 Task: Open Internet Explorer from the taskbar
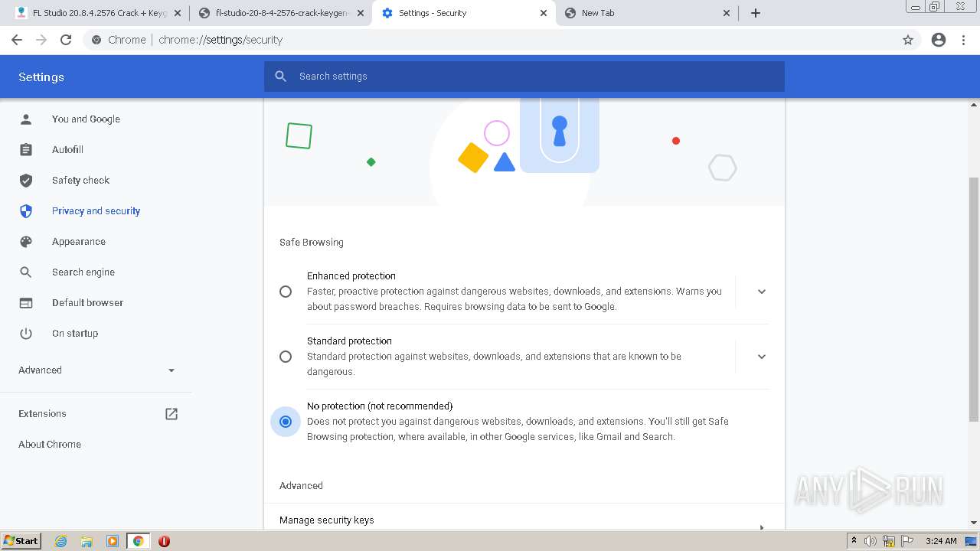pyautogui.click(x=61, y=541)
